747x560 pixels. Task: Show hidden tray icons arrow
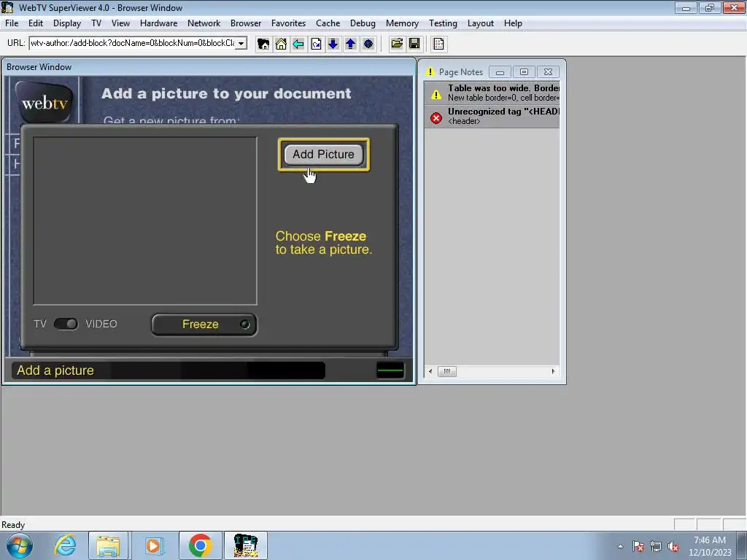pyautogui.click(x=620, y=547)
